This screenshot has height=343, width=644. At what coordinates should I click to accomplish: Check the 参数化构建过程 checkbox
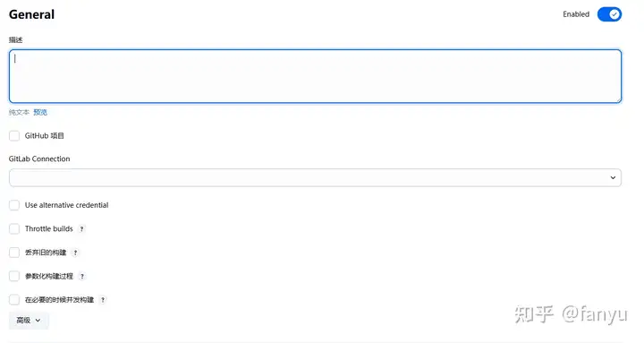point(14,276)
